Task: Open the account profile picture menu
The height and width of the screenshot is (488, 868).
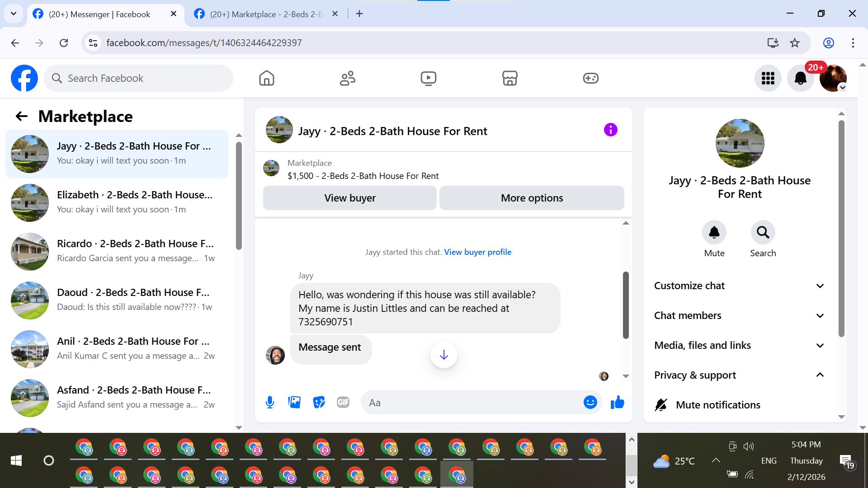Action: point(833,78)
